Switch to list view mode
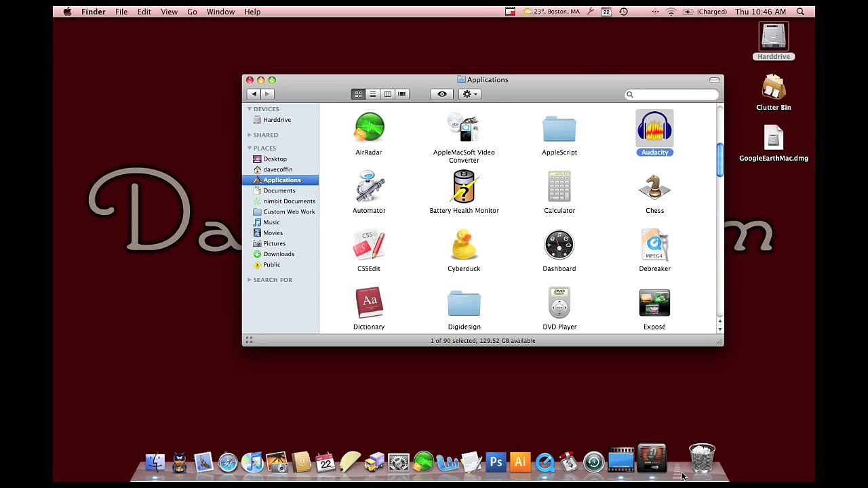Screen dimensions: 868x488 (372, 94)
